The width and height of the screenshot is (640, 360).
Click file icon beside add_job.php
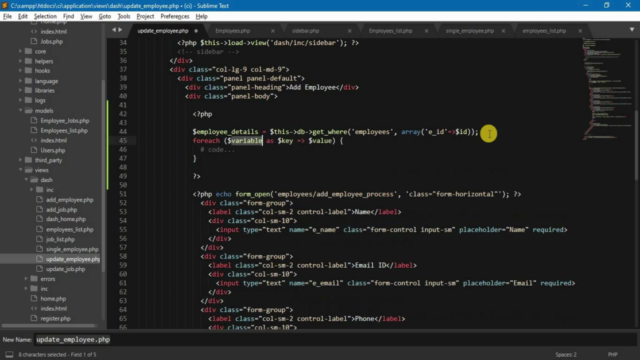pos(39,209)
